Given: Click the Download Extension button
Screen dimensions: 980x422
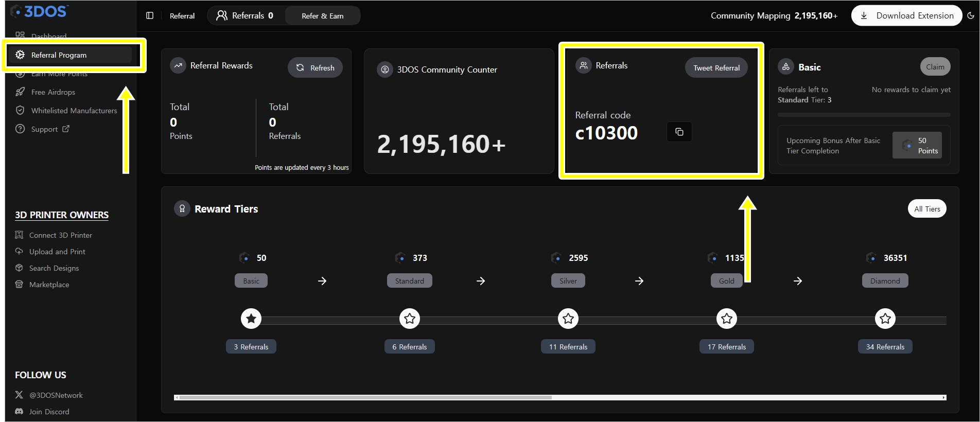Looking at the screenshot, I should [907, 15].
